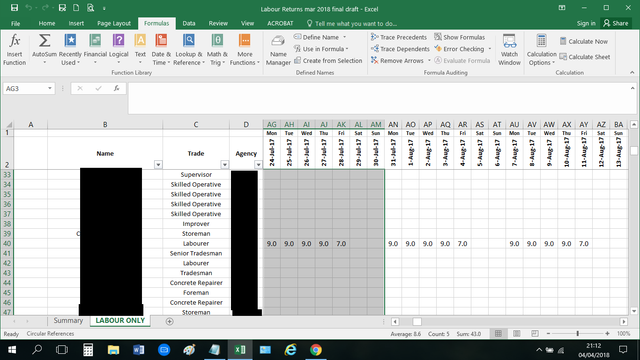Click the AutoSum sigma icon
640x360 pixels.
pos(44,41)
